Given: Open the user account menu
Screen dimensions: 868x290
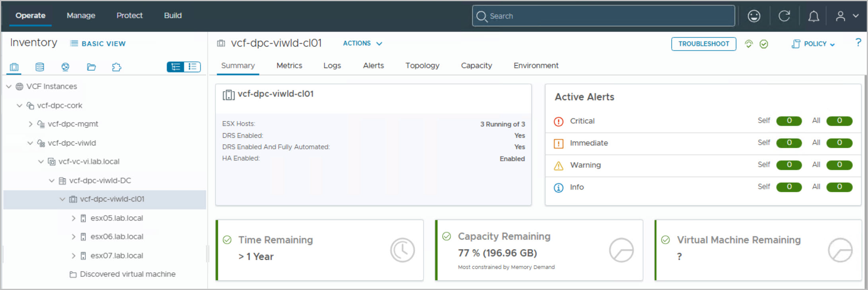Looking at the screenshot, I should pyautogui.click(x=847, y=16).
